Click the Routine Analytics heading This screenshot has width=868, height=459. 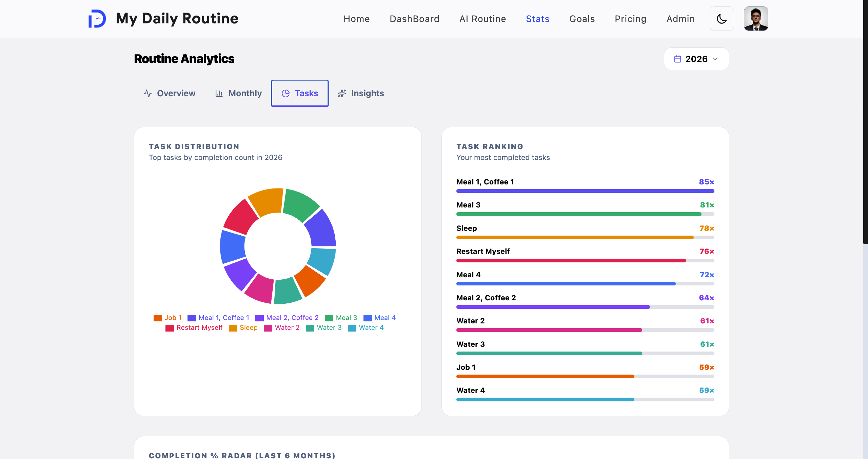tap(184, 59)
